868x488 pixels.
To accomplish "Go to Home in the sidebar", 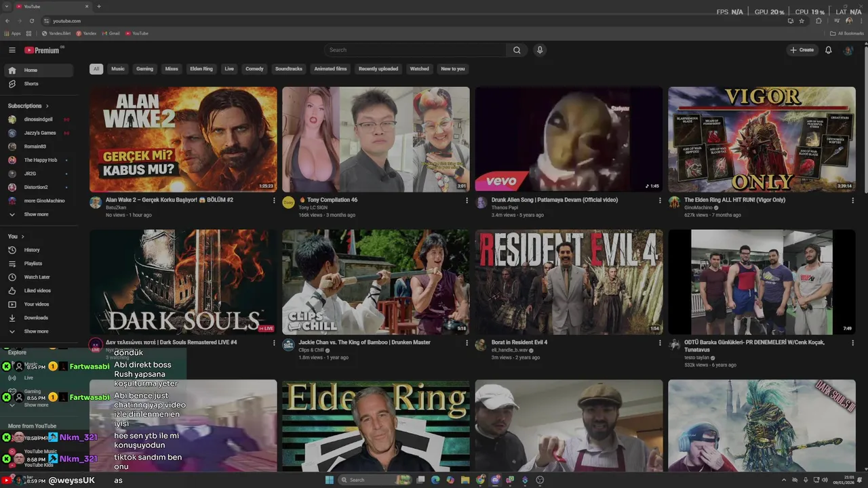I will [39, 70].
